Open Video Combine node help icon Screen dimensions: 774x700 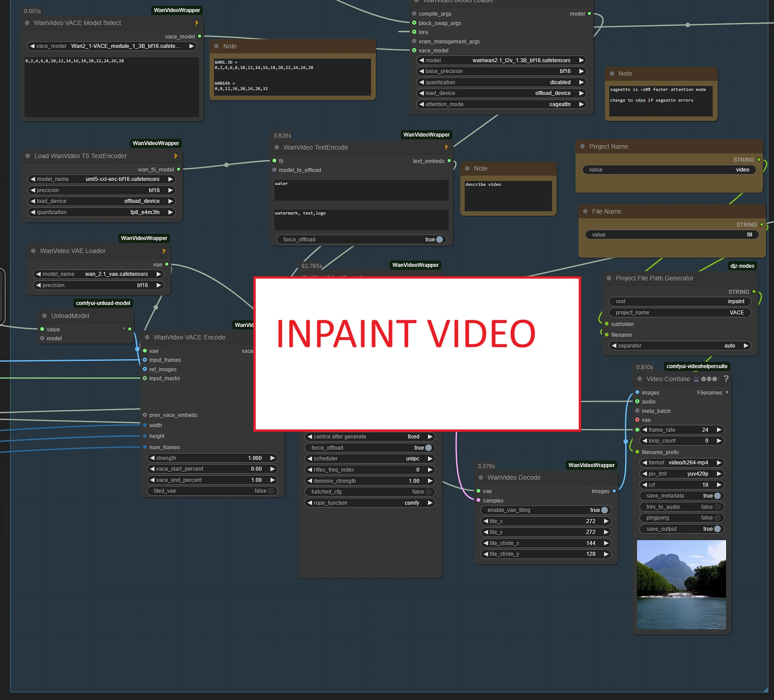[x=726, y=379]
